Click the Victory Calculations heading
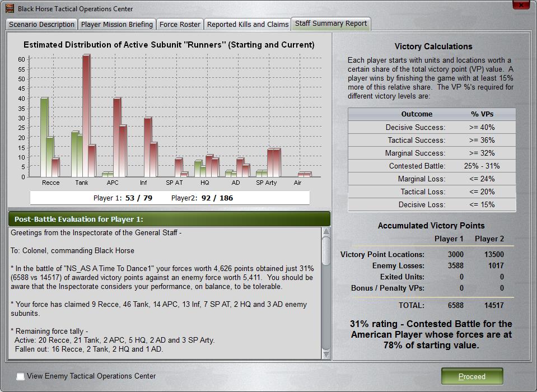Image resolution: width=537 pixels, height=392 pixels. pyautogui.click(x=433, y=46)
